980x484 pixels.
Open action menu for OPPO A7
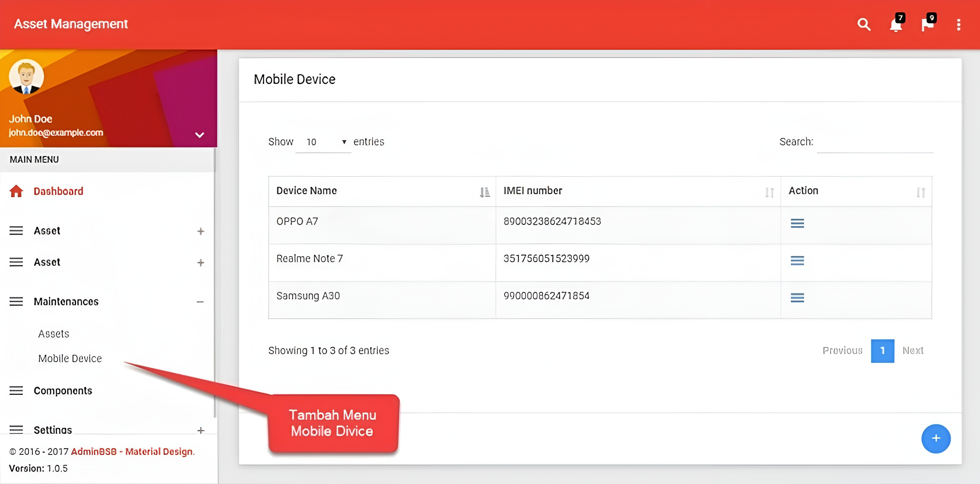797,223
